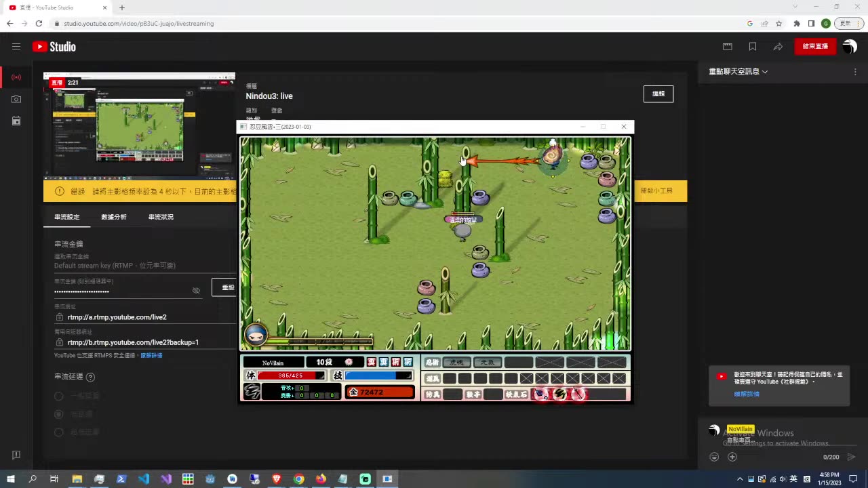Open the 瞭解詳情 link under RTMPS note
The height and width of the screenshot is (488, 868).
tap(151, 355)
